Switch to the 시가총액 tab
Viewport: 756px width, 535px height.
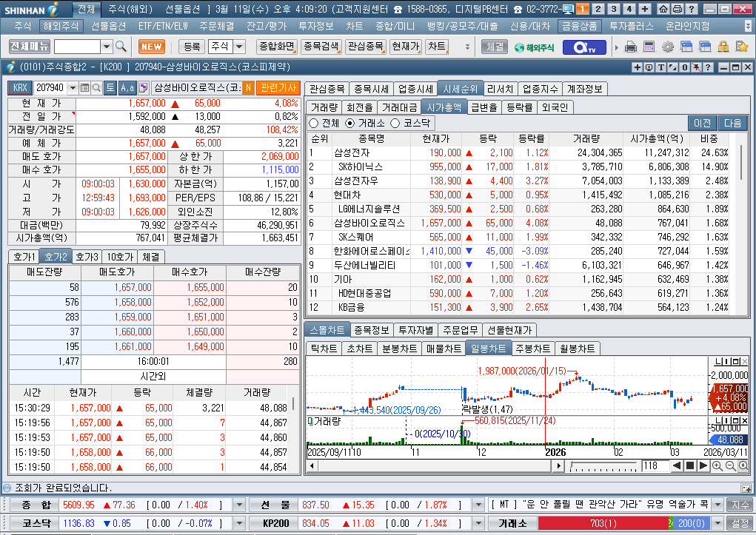[444, 107]
